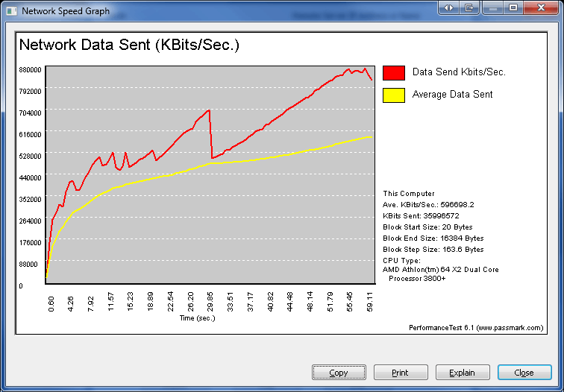Viewport: 564px width, 392px height.
Task: Click the 616000 y-axis value
Action: [30, 134]
